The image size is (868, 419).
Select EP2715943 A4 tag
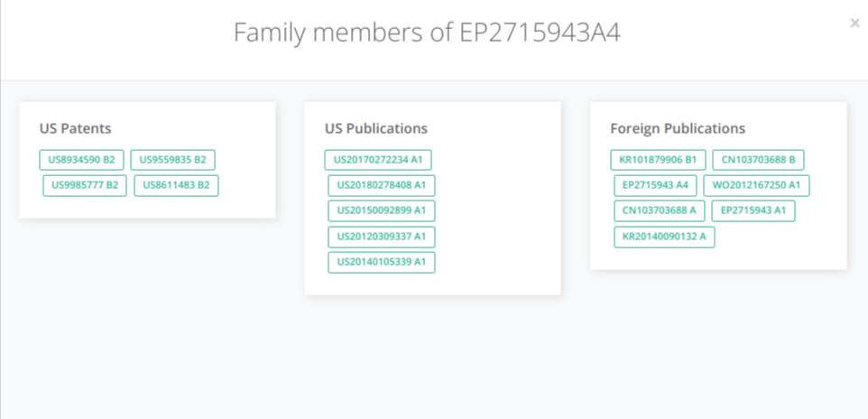pyautogui.click(x=655, y=186)
